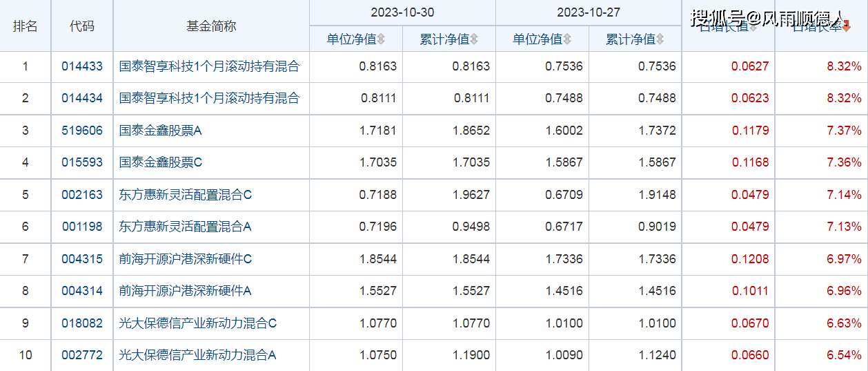Image resolution: width=868 pixels, height=371 pixels.
Task: Select the 0.0670 daily growth value
Action: click(x=750, y=323)
